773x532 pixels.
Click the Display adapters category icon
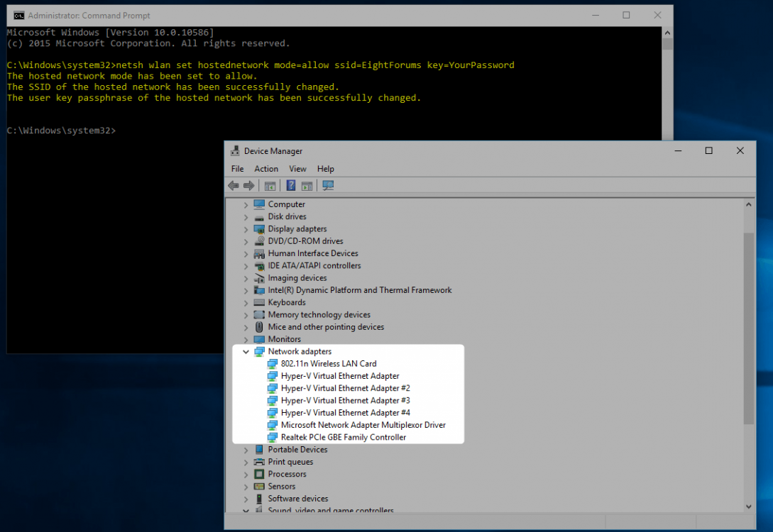coord(259,229)
